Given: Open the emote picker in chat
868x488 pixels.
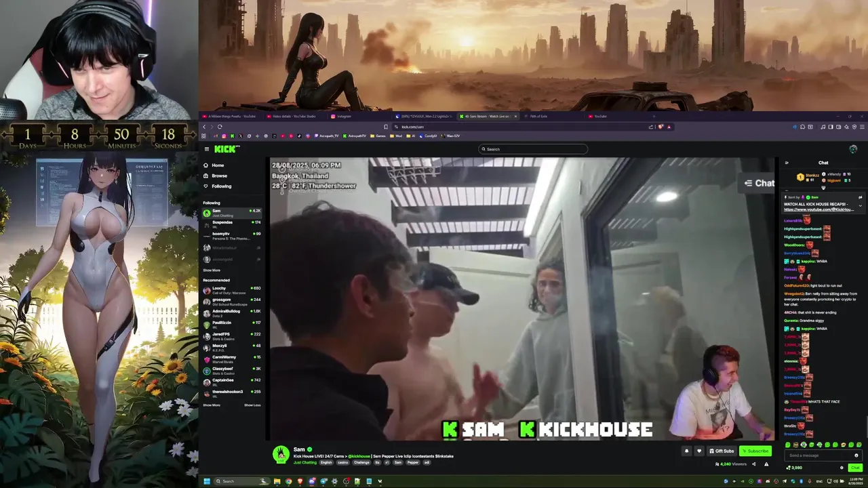Looking at the screenshot, I should click(856, 455).
